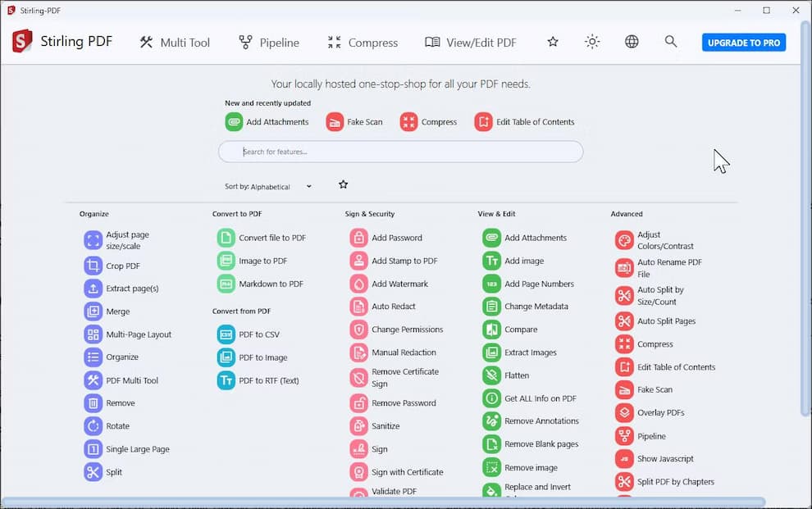Click the Split scissors icon
Screen dimensions: 812x509
94,472
